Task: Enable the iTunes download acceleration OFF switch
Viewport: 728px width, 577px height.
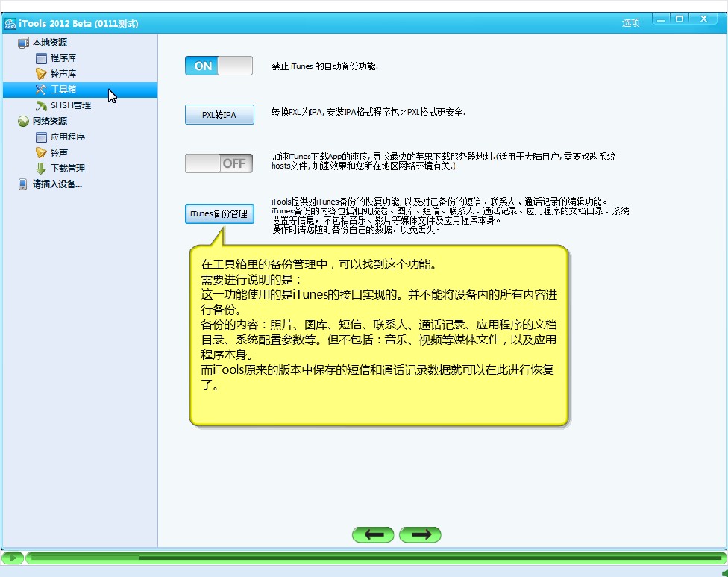Action: point(219,163)
